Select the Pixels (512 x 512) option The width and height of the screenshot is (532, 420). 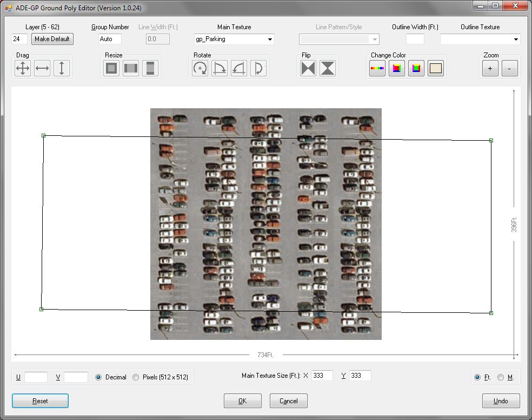136,377
